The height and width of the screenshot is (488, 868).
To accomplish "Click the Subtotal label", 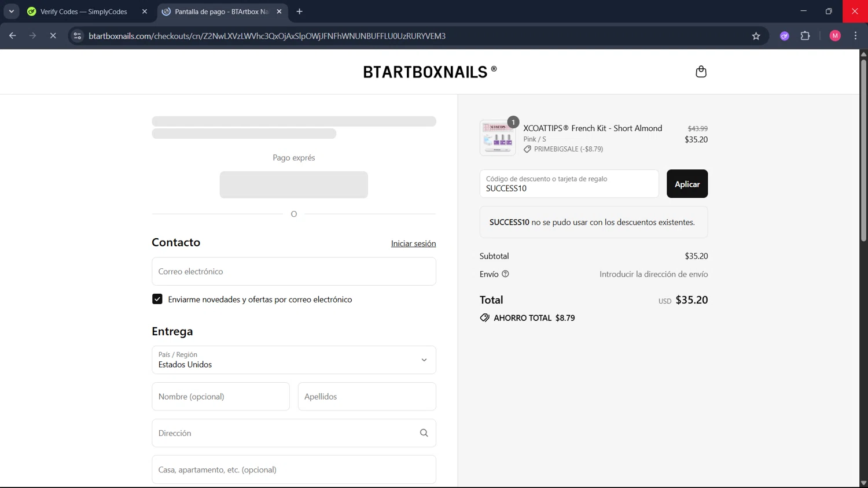I will [494, 256].
